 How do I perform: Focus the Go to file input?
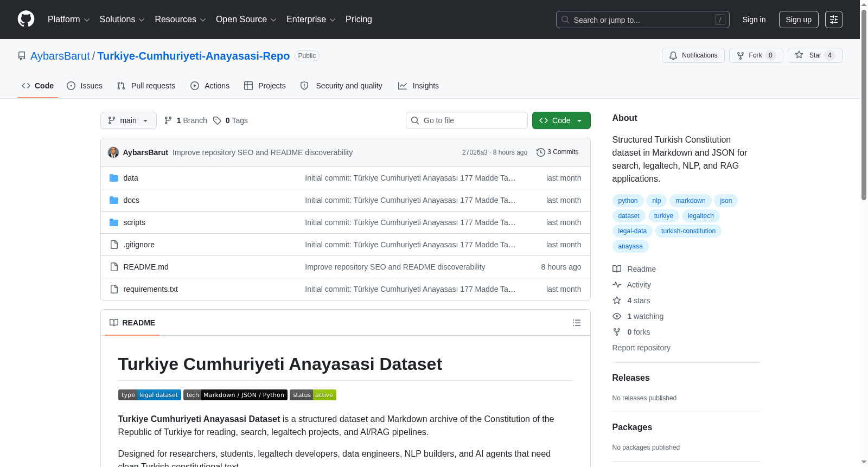467,120
